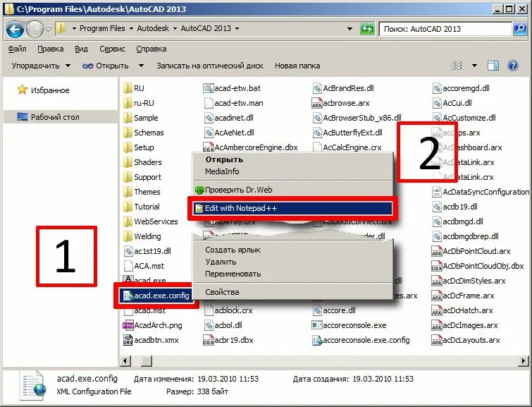Viewport: 532px width, 407px height.
Task: Click the horizontal scrollbar right arrow
Action: [524, 360]
